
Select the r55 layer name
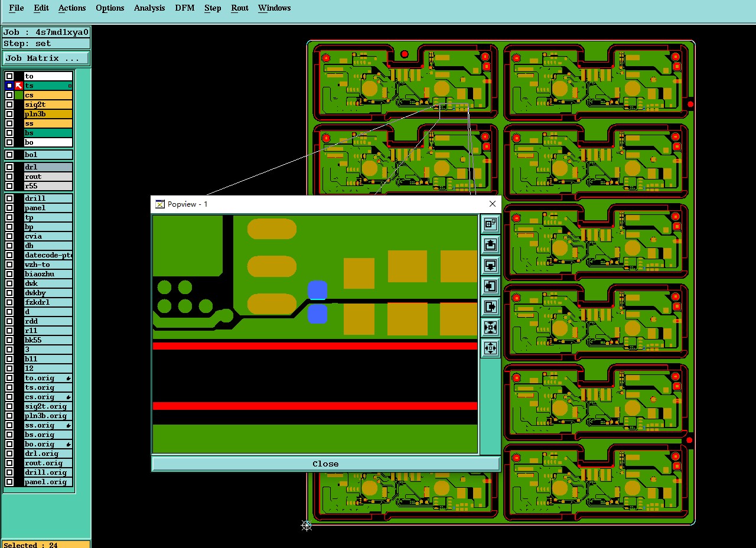click(48, 186)
